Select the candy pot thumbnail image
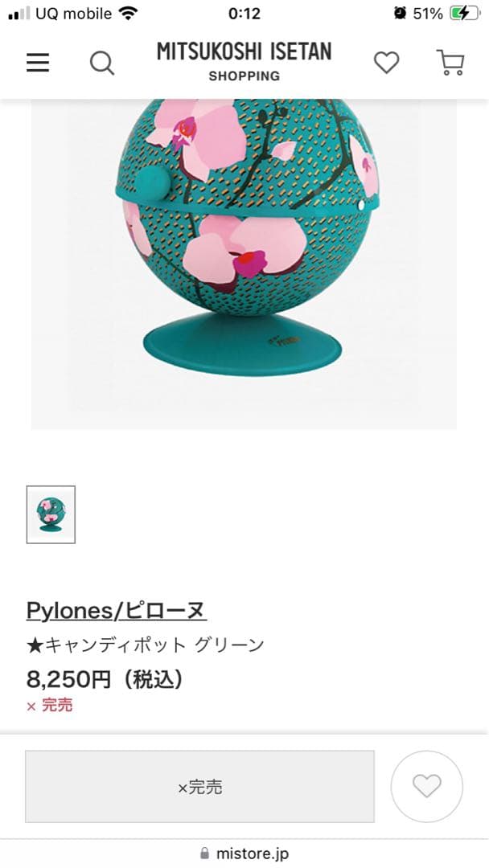Screen dimensions: 489x868 pos(51,515)
